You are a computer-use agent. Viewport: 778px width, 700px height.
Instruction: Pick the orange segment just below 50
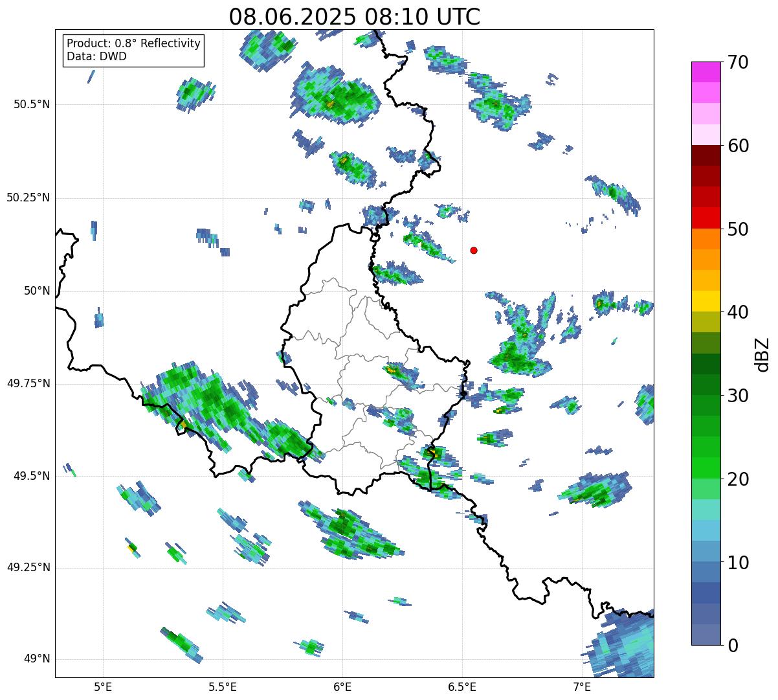[706, 239]
